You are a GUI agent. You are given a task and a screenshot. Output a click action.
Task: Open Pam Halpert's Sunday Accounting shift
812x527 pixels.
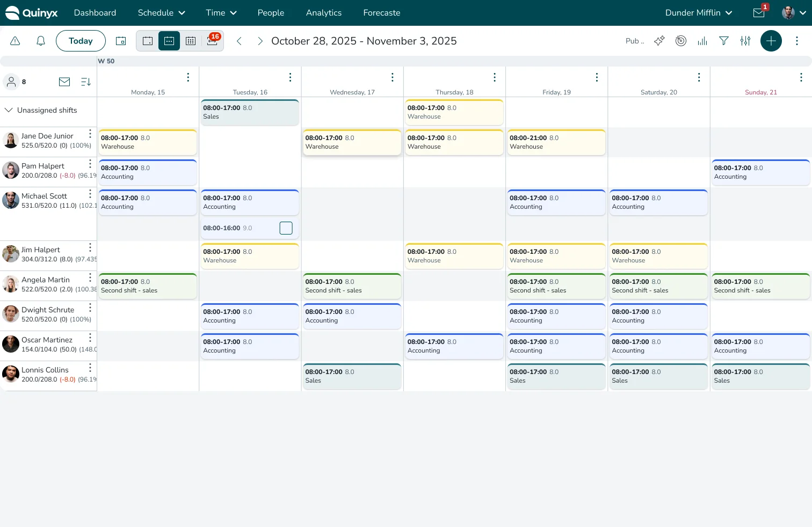click(761, 172)
